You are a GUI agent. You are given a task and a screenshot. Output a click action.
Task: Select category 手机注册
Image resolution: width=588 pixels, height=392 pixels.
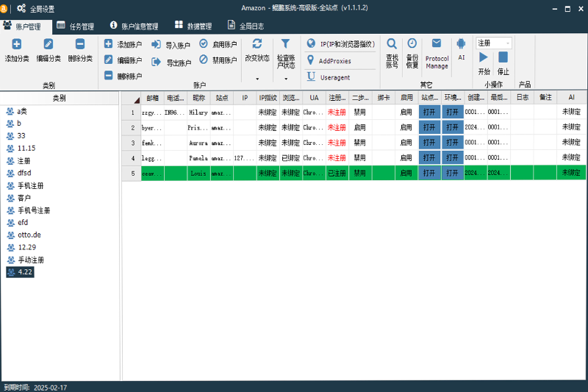[30, 185]
